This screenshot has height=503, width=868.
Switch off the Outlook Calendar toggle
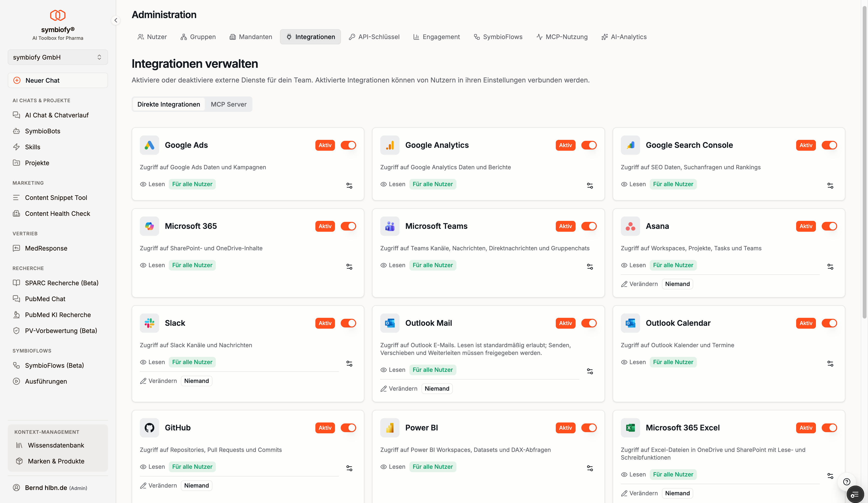click(829, 323)
